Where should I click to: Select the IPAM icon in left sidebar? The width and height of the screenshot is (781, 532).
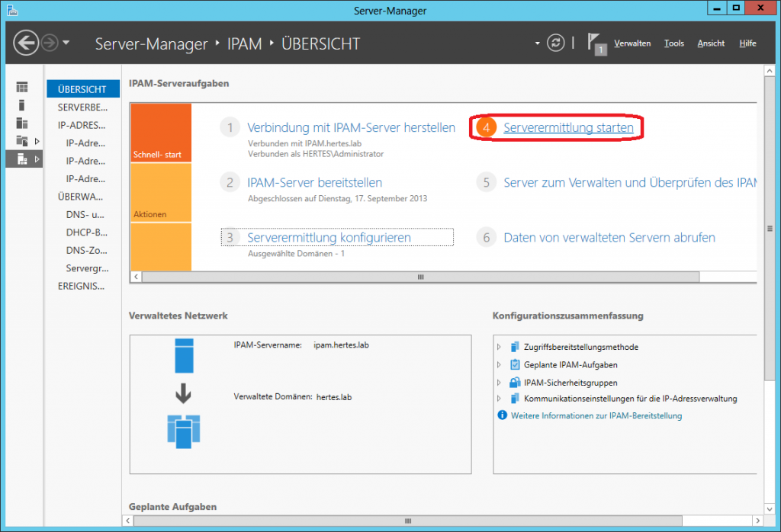click(22, 159)
